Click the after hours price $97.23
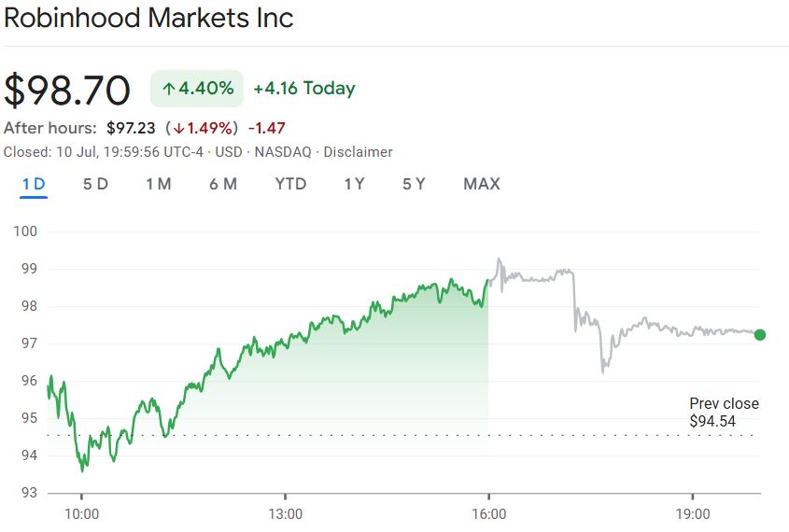Viewport: 789px width, 532px height. click(131, 128)
